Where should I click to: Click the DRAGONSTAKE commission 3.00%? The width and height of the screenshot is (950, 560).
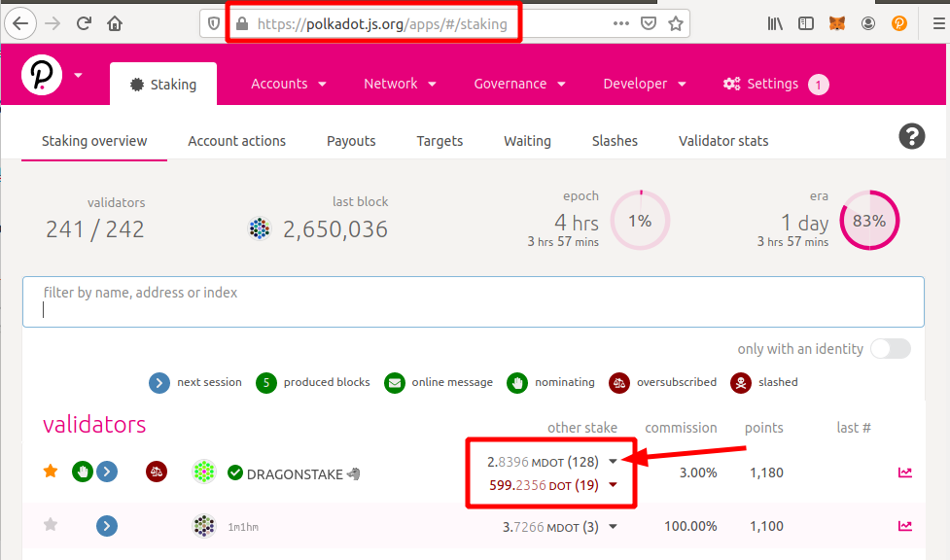point(698,472)
